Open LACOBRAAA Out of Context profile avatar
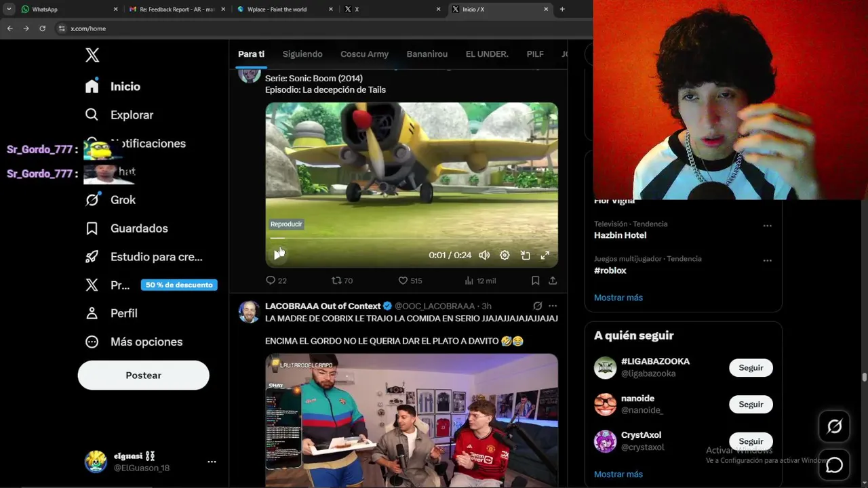This screenshot has width=868, height=488. click(x=249, y=312)
